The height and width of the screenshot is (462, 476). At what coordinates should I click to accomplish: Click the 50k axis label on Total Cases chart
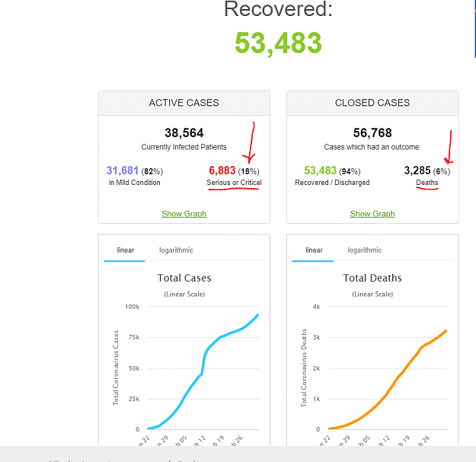[x=134, y=368]
